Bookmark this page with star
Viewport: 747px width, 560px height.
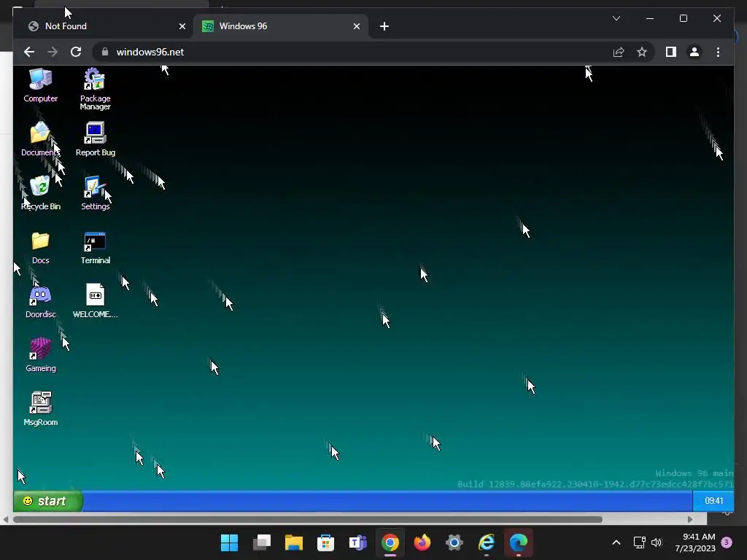click(x=642, y=52)
